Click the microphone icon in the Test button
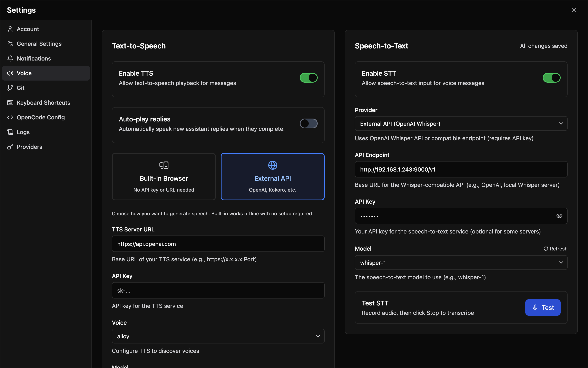The image size is (588, 368). click(535, 307)
